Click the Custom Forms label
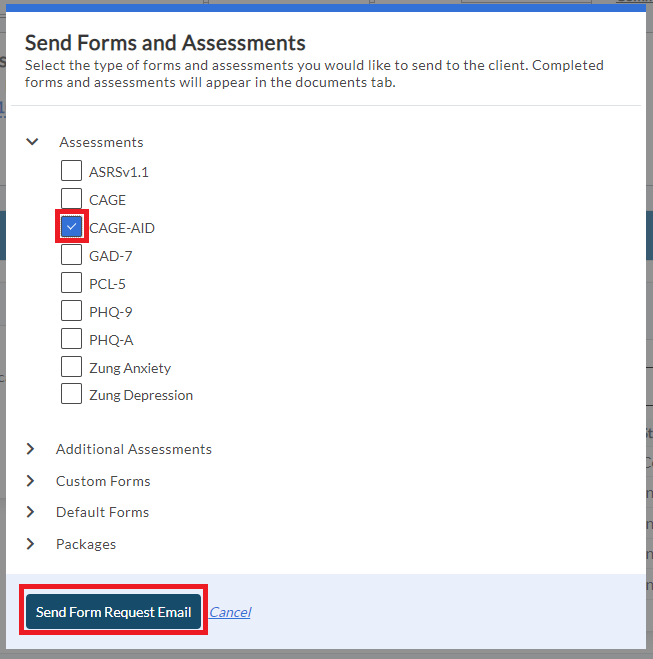Viewport: 653px width, 659px height. click(x=103, y=481)
